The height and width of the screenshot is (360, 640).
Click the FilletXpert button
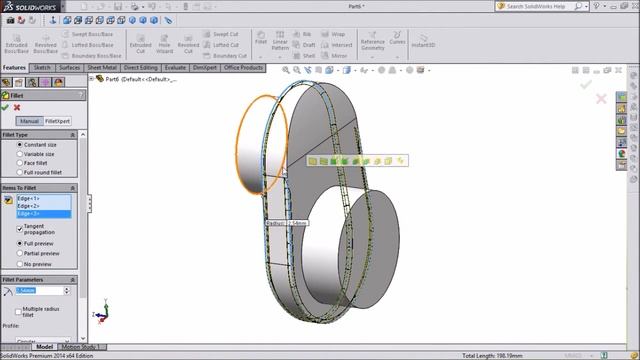[57, 121]
